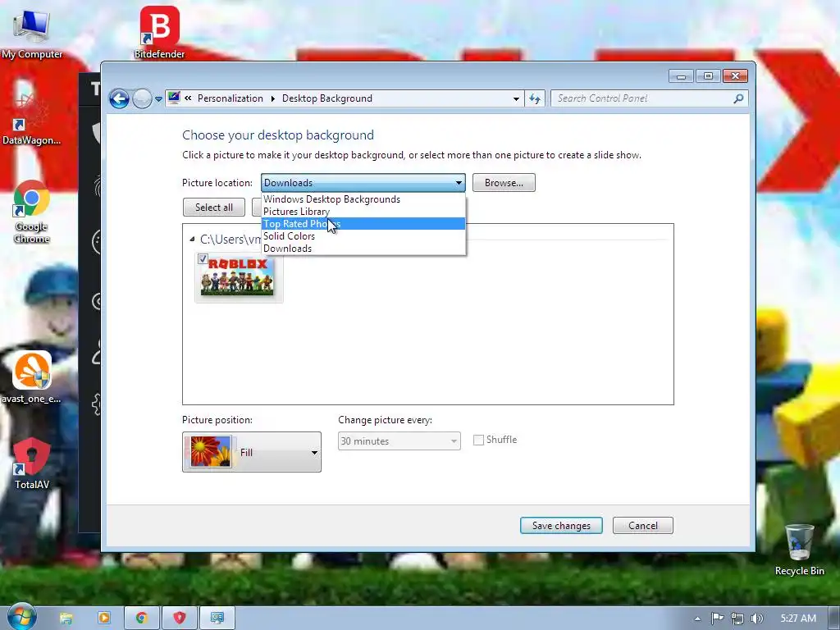Open the media player taskbar icon
Image resolution: width=840 pixels, height=630 pixels.
[x=104, y=618]
